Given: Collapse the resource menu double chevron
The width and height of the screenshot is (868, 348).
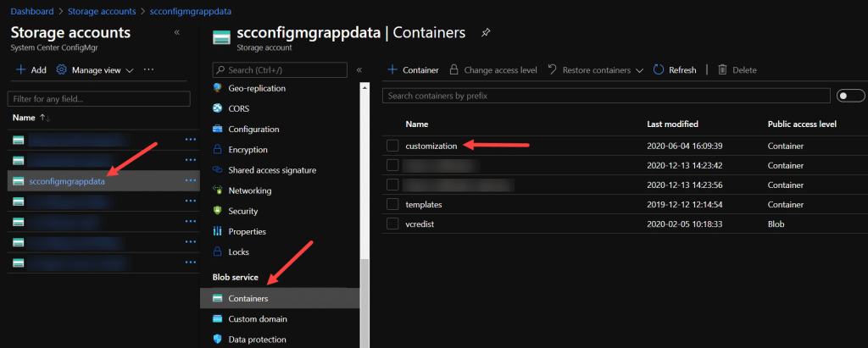Looking at the screenshot, I should [359, 69].
